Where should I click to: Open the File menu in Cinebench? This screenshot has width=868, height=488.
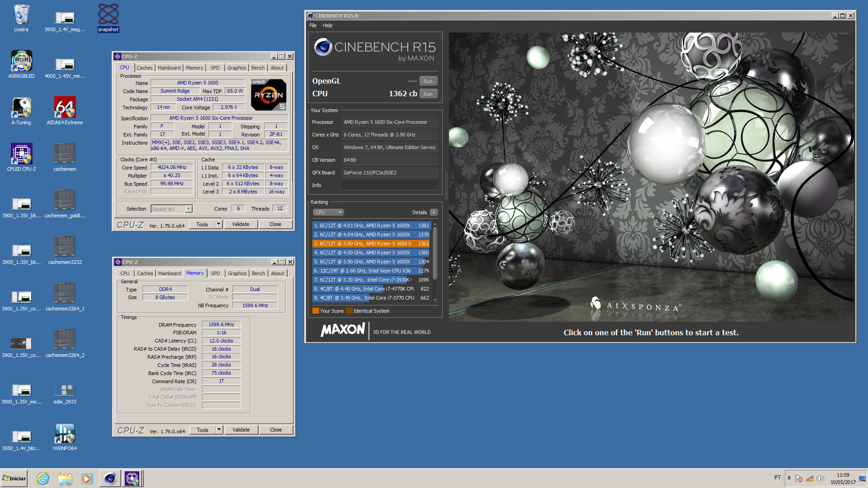tap(313, 25)
